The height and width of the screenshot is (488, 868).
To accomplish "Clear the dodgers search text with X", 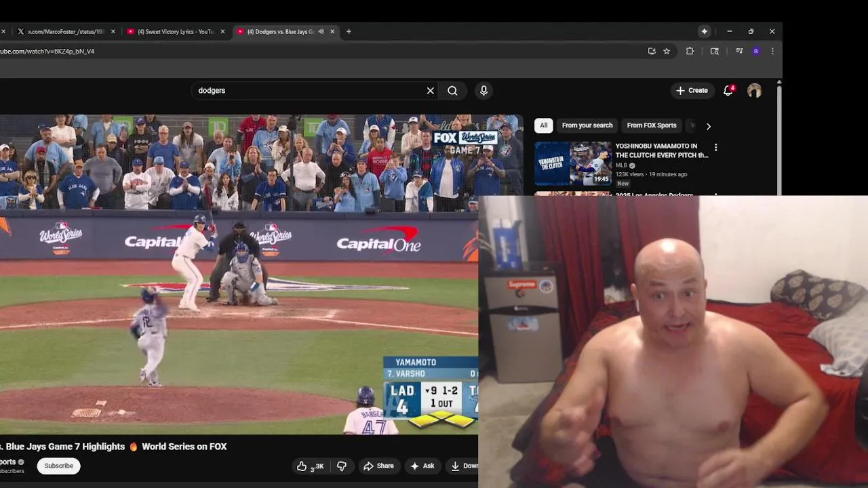I will tap(430, 90).
